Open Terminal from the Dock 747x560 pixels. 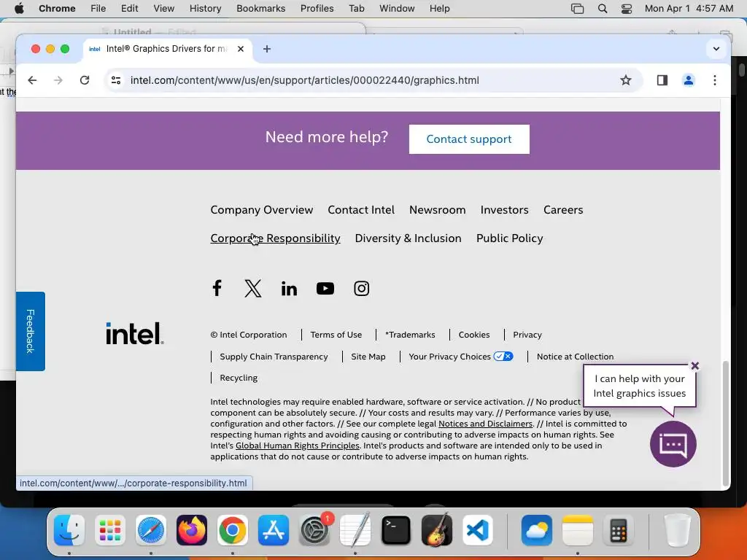396,530
